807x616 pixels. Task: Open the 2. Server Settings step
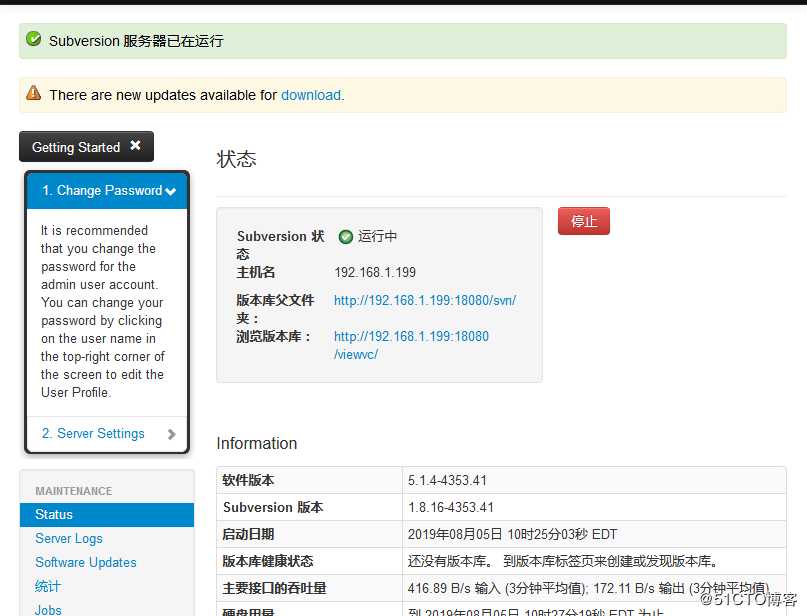tap(93, 434)
